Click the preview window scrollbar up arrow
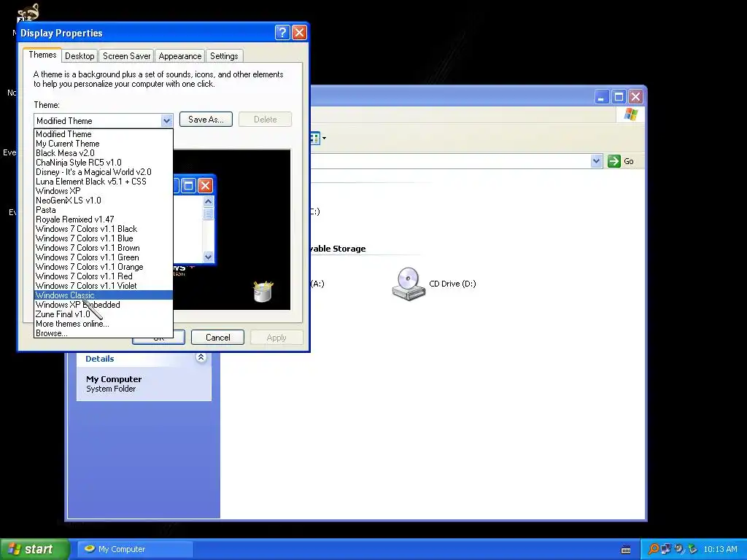This screenshot has height=560, width=747. coord(208,201)
